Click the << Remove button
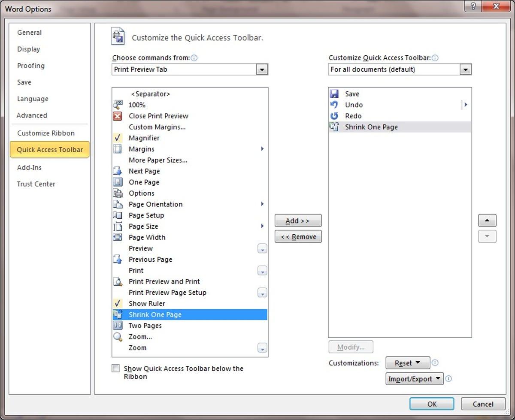The width and height of the screenshot is (515, 420). click(x=298, y=237)
